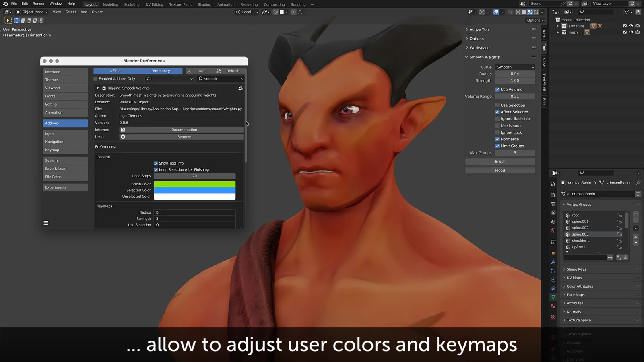
Task: Open the Render Properties camera icon
Action: pos(553,195)
